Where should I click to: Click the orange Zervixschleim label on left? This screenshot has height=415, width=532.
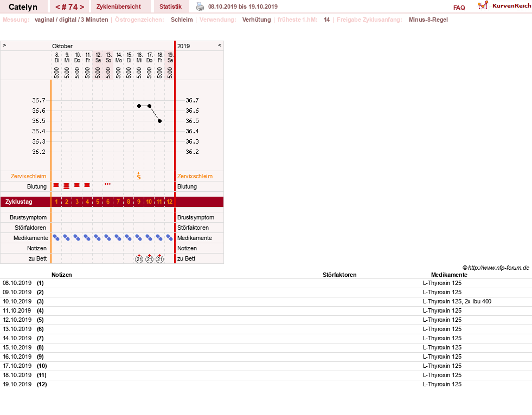[29, 176]
